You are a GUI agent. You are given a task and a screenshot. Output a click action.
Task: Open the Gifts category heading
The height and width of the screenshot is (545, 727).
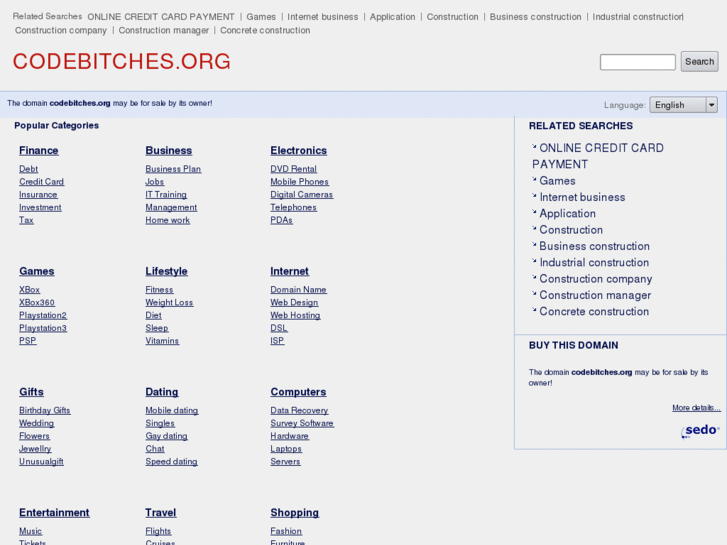click(x=31, y=392)
